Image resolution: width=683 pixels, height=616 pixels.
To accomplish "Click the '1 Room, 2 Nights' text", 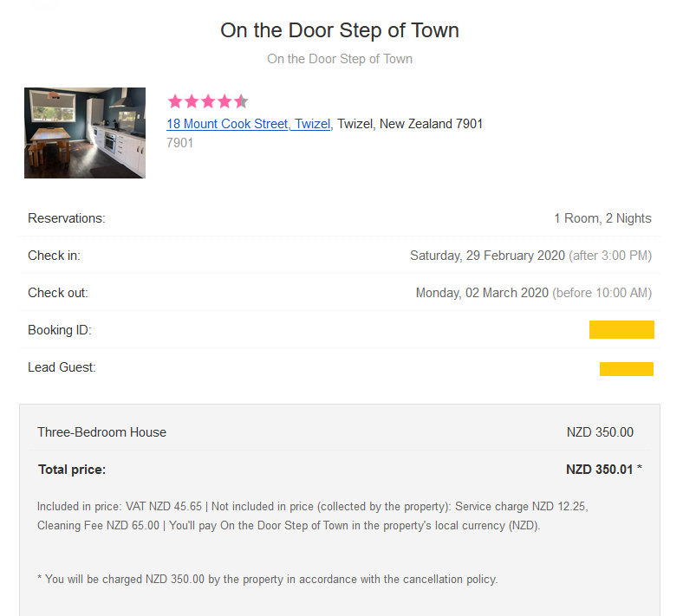I will click(602, 218).
